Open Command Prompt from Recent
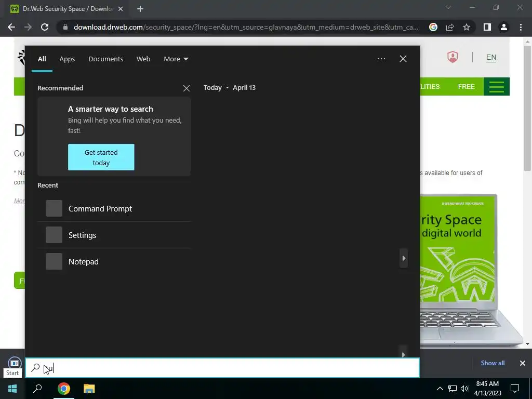 click(x=114, y=209)
